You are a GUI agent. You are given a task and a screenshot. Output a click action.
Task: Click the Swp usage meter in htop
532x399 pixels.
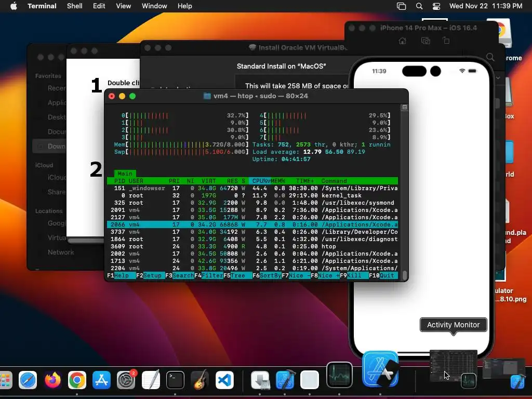(x=181, y=152)
